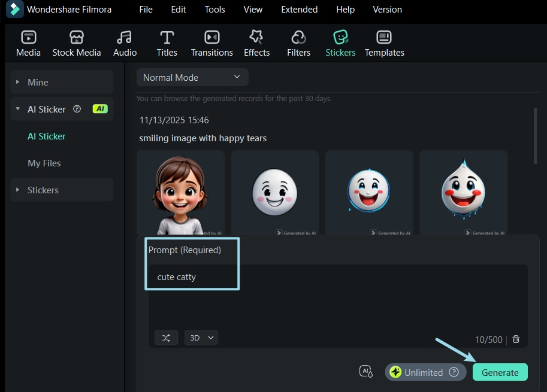The width and height of the screenshot is (547, 392).
Task: Open the Tools menu
Action: [214, 9]
